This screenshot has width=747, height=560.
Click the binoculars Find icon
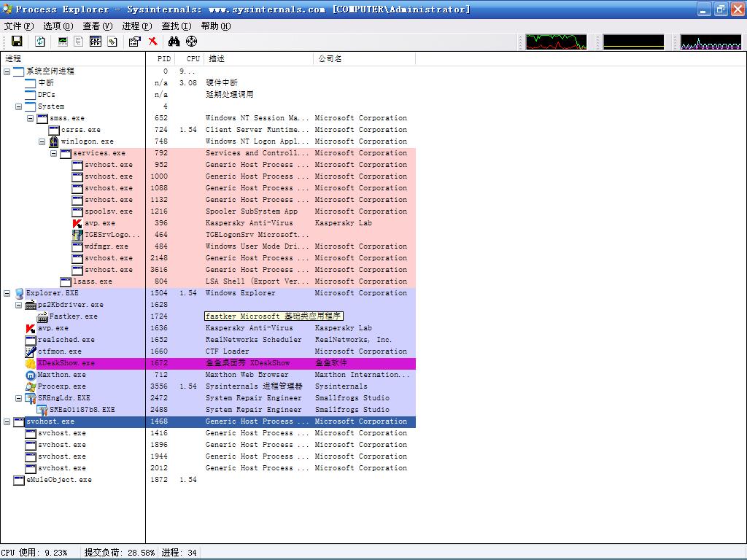click(x=174, y=42)
